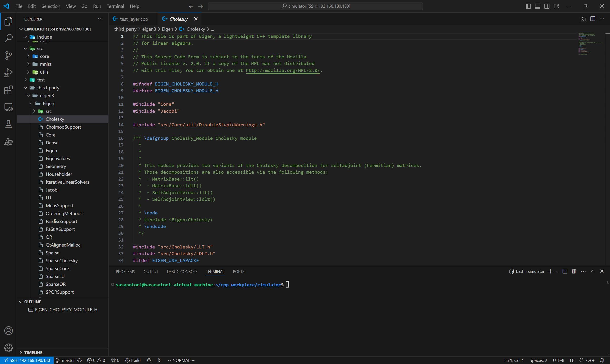610x364 pixels.
Task: Toggle secondary side bar visibility
Action: coord(547,6)
